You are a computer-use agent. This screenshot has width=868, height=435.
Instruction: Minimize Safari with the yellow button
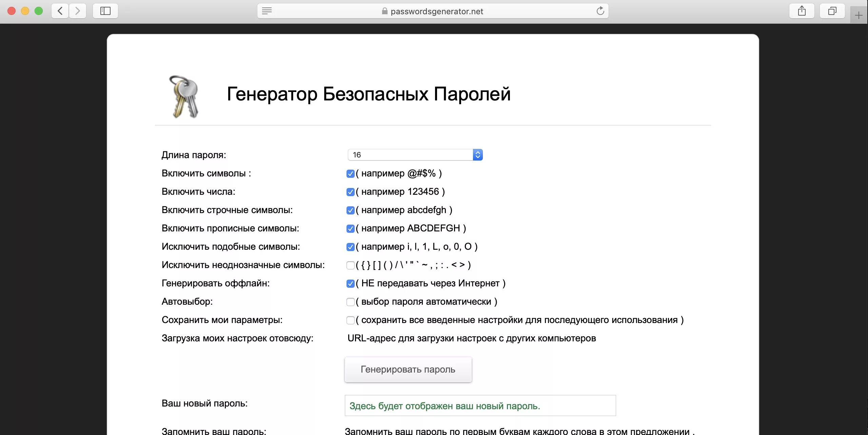25,11
